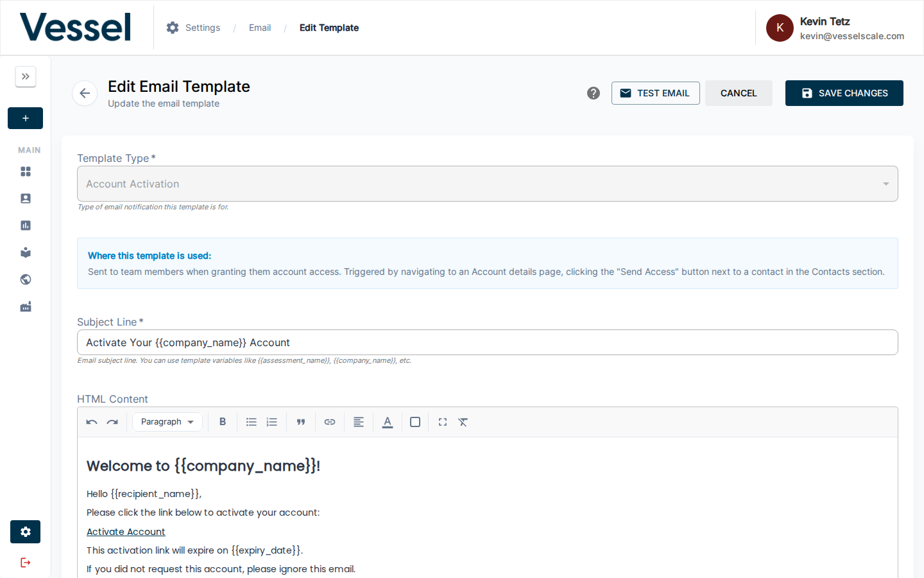The height and width of the screenshot is (578, 924).
Task: Toggle bold formatting in editor
Action: (x=223, y=422)
